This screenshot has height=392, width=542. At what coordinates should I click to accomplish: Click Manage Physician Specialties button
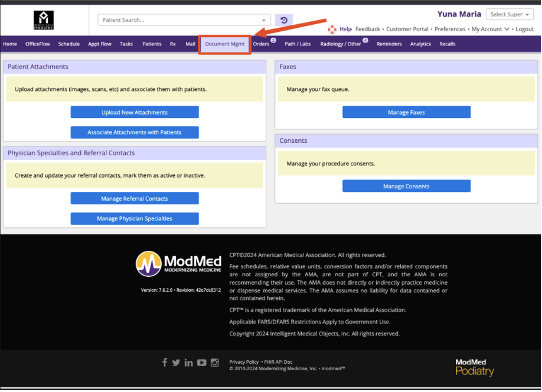pos(135,219)
